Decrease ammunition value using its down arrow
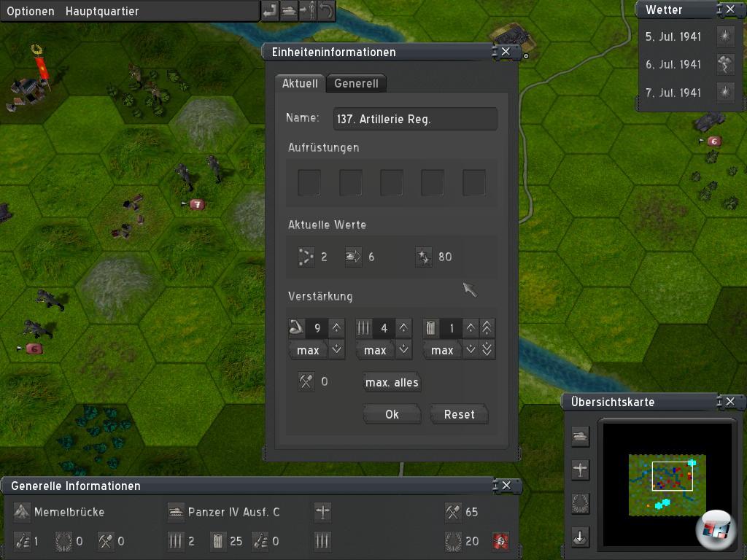 tap(403, 350)
